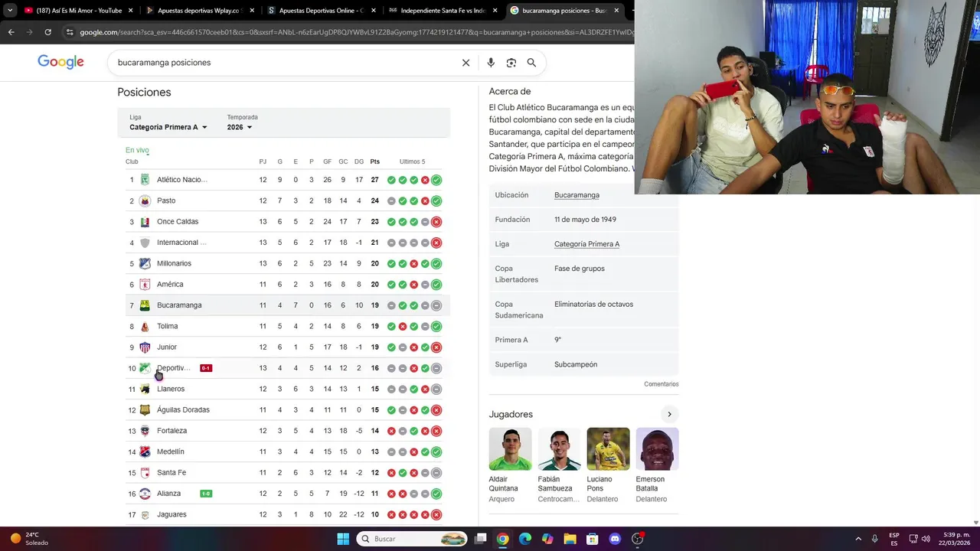Open Microsoft Store from taskbar
This screenshot has width=980, height=551.
pyautogui.click(x=592, y=539)
